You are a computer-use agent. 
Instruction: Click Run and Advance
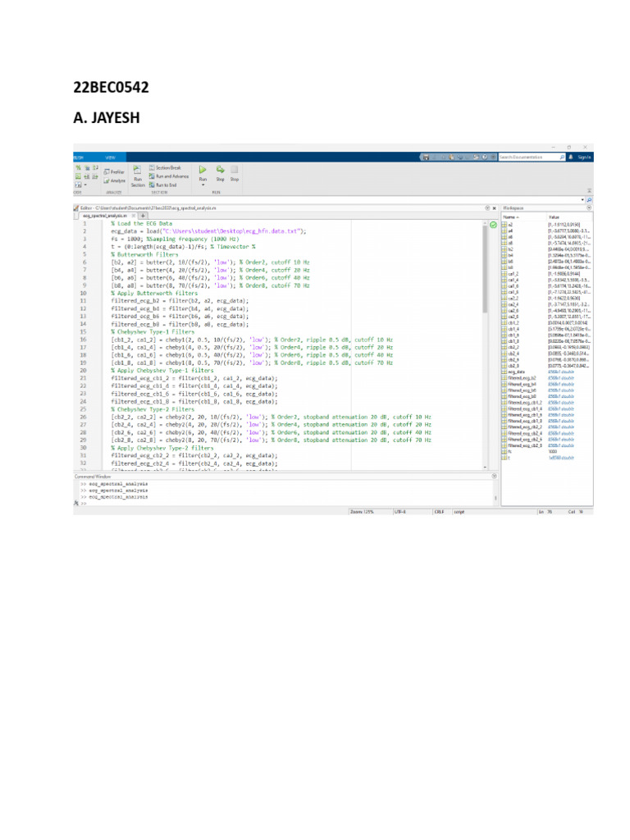pyautogui.click(x=169, y=176)
